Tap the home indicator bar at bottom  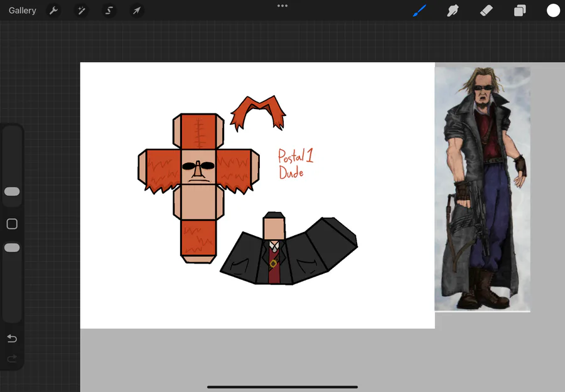[282, 388]
